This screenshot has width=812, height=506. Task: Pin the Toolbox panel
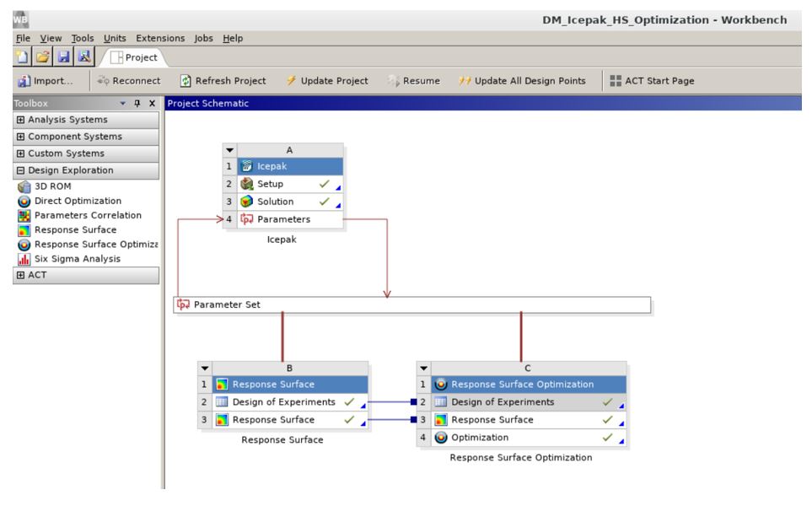click(137, 104)
